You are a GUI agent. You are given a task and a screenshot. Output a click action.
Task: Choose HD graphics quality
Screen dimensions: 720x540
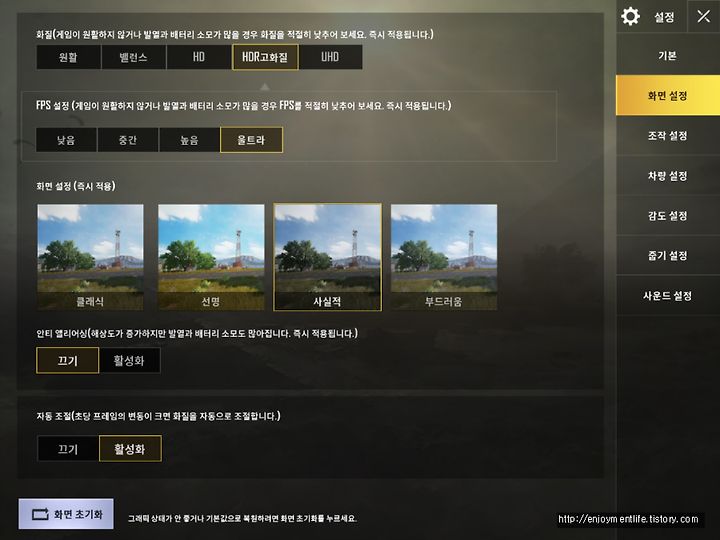pos(199,57)
